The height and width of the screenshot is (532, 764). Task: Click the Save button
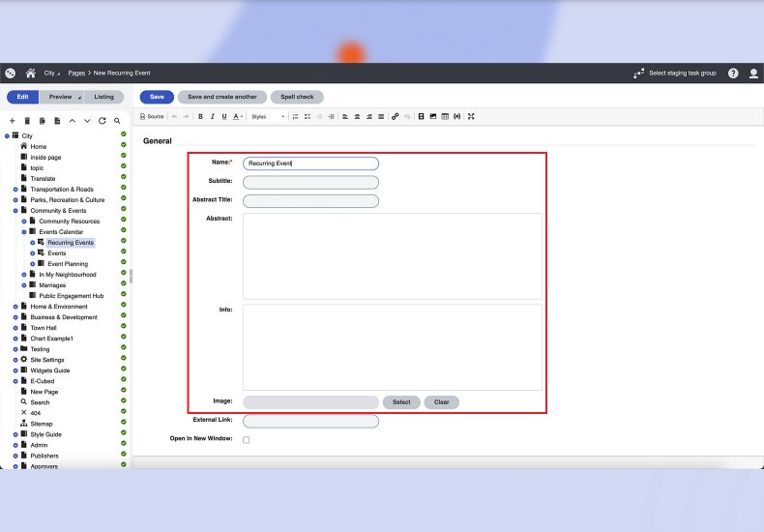pyautogui.click(x=157, y=97)
